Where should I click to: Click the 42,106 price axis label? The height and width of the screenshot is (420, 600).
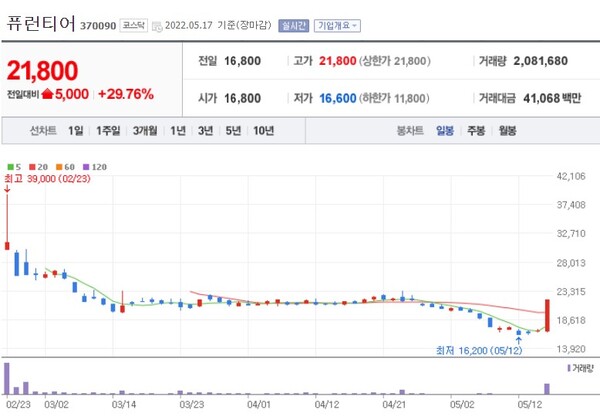(571, 176)
